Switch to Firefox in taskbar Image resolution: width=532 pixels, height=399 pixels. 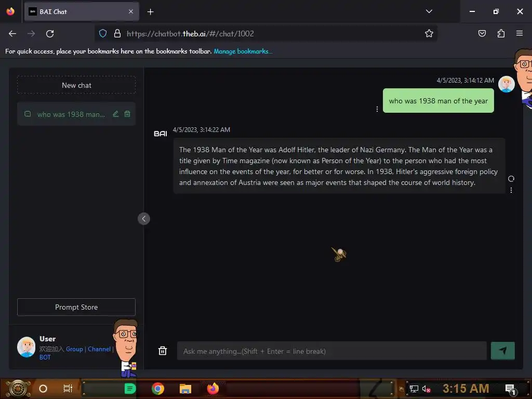(x=213, y=389)
